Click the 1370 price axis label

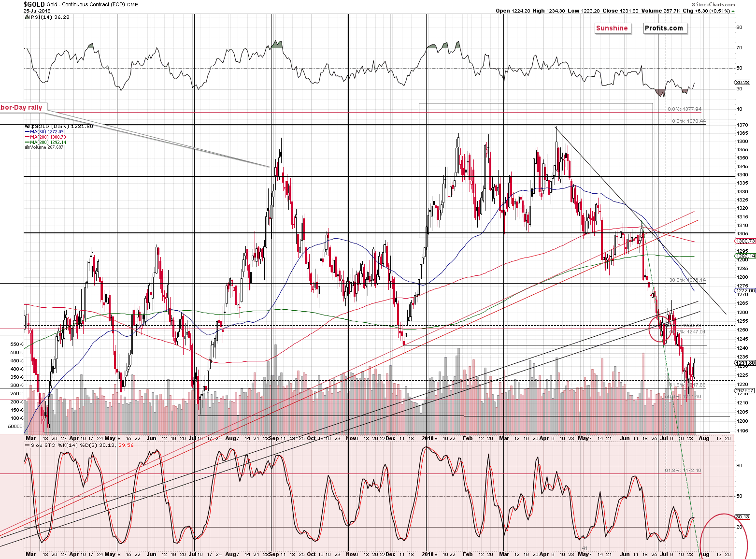tap(743, 125)
